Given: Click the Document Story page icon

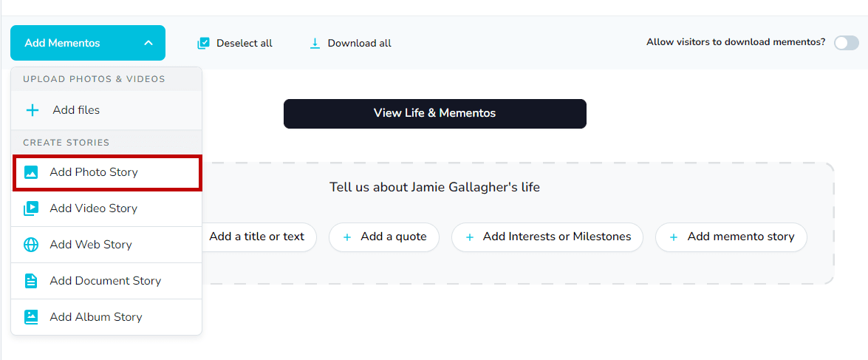Looking at the screenshot, I should [31, 281].
